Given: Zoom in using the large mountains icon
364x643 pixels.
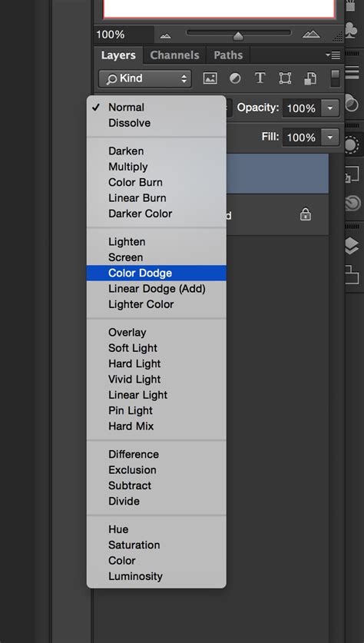Looking at the screenshot, I should 311,35.
